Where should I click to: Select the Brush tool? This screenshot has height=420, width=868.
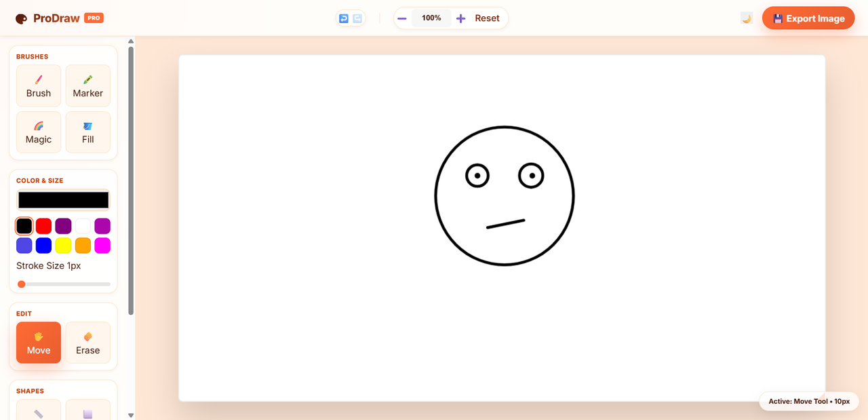click(x=39, y=85)
